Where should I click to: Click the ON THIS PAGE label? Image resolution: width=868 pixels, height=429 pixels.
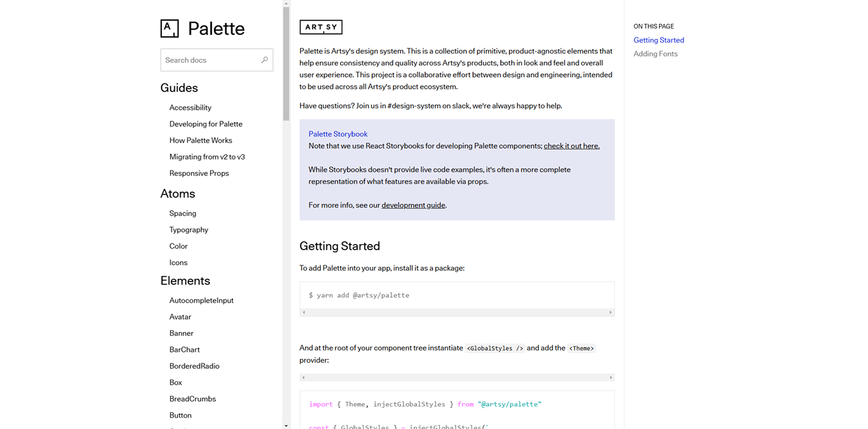click(653, 26)
